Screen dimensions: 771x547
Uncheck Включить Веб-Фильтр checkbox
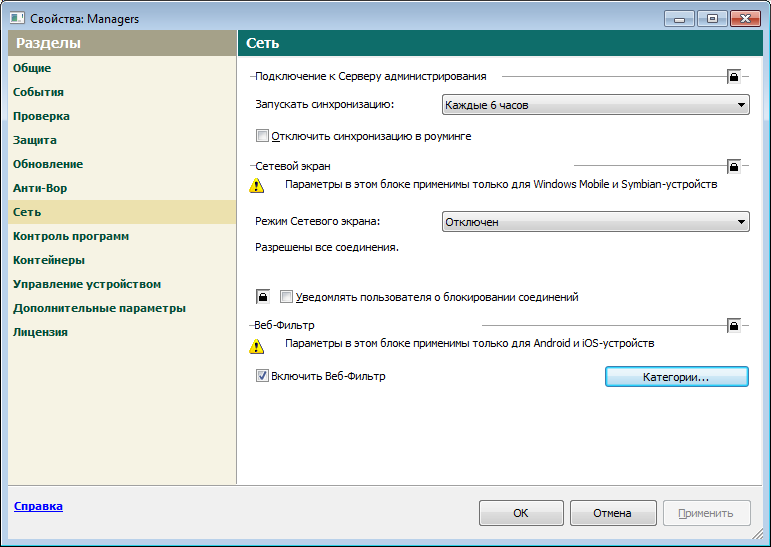tap(263, 376)
